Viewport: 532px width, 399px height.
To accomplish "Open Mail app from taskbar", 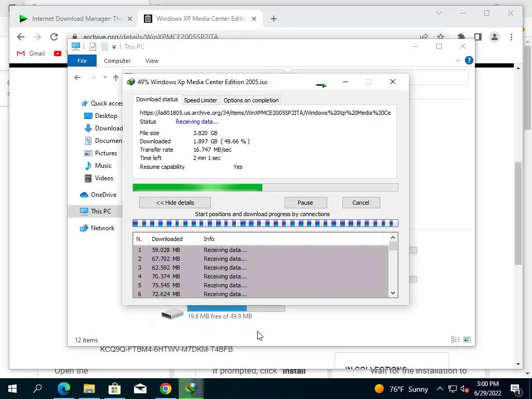I will click(140, 389).
